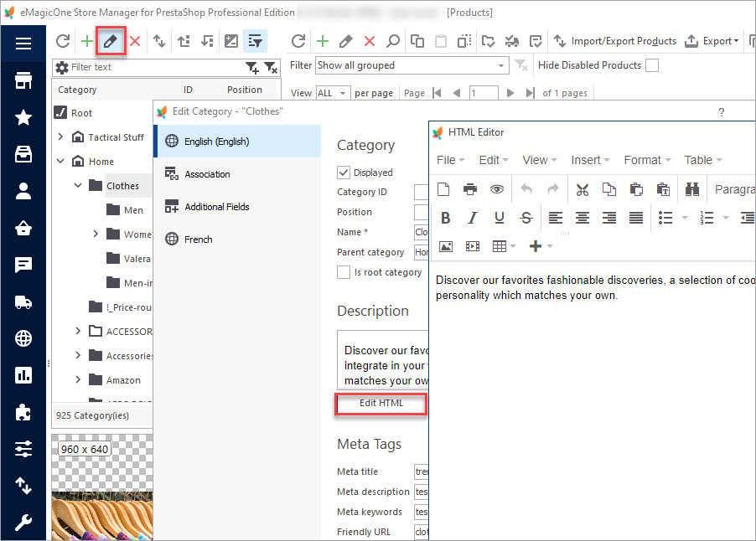This screenshot has width=756, height=541.
Task: Click Import/Export Products button
Action: [x=614, y=41]
